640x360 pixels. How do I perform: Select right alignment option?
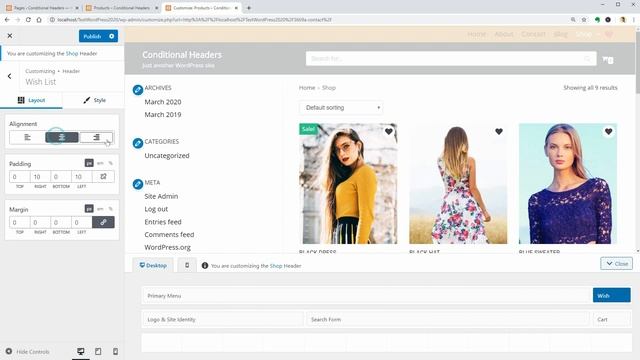coord(96,137)
